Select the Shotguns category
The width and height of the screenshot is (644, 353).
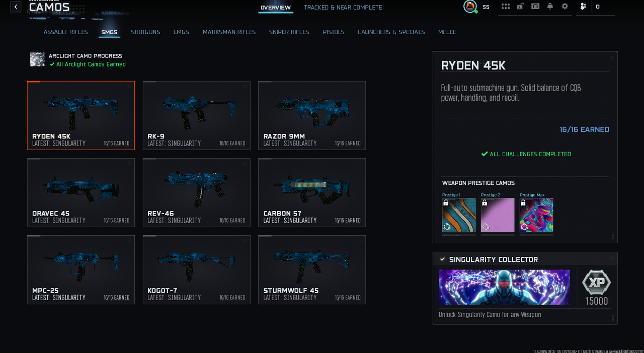(145, 32)
